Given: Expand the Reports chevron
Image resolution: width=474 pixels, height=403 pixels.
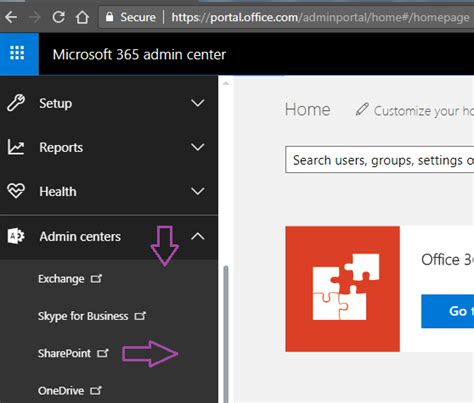Looking at the screenshot, I should tap(198, 147).
